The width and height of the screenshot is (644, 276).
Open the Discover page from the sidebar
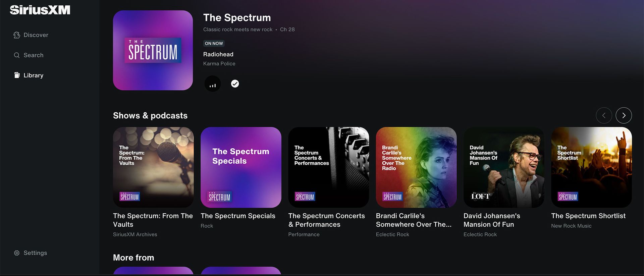click(36, 35)
